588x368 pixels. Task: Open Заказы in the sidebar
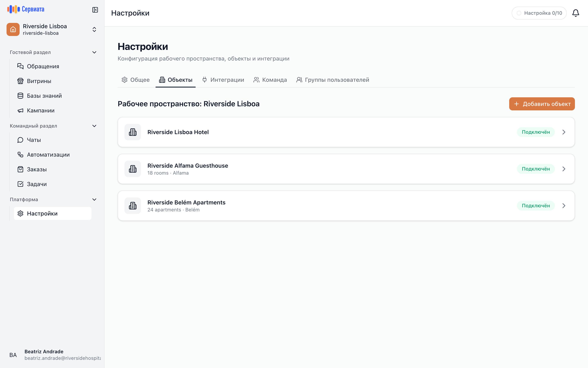point(53,169)
